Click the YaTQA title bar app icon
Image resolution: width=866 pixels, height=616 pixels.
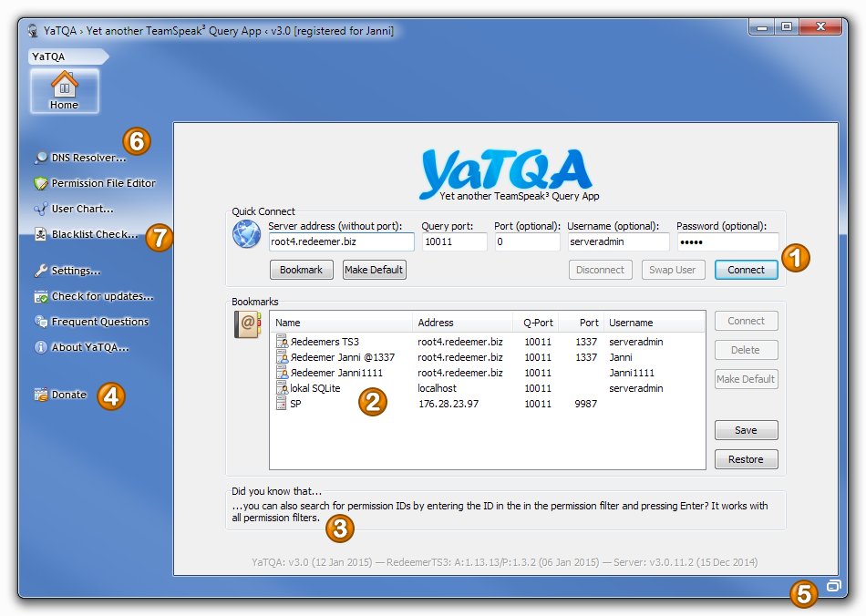tap(33, 31)
